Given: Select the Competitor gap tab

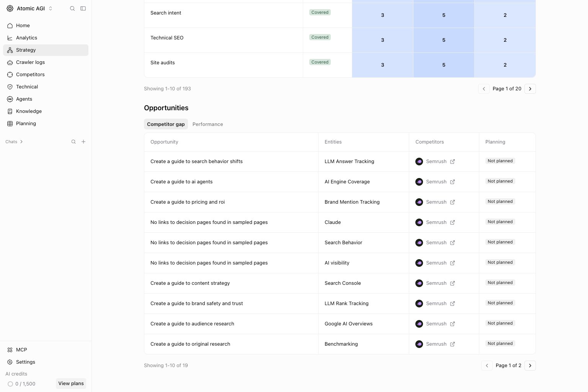Looking at the screenshot, I should pyautogui.click(x=166, y=124).
